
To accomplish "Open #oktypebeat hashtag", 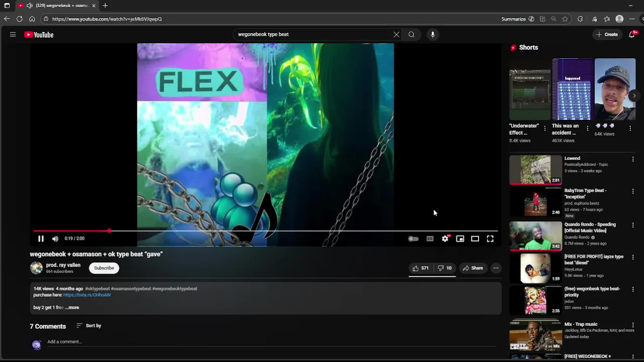I will point(97,289).
